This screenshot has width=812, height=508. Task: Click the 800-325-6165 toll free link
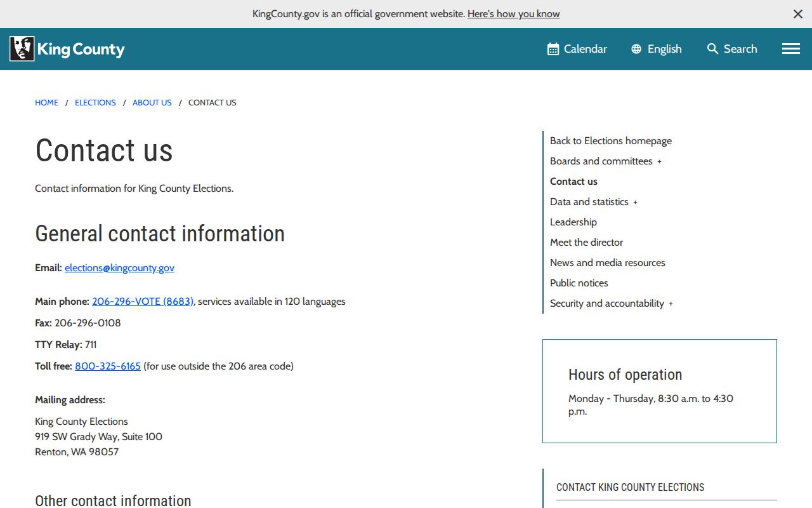108,366
